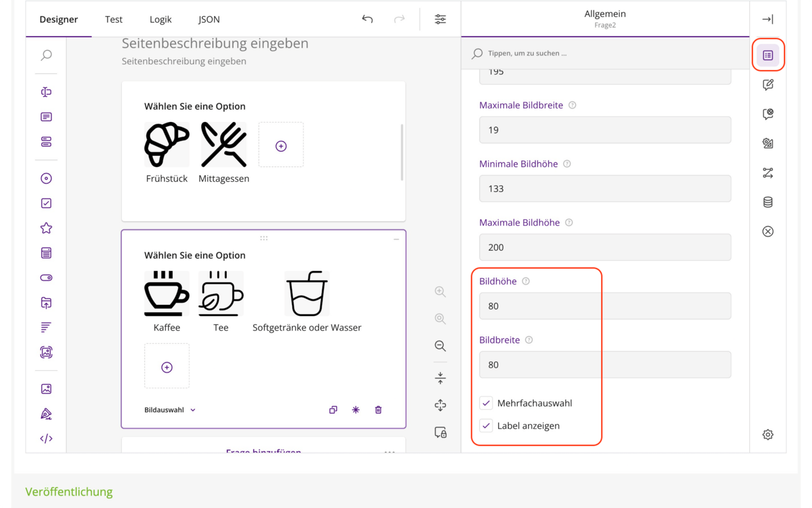
Task: Collapse all questions with the collapse icon
Action: point(440,378)
